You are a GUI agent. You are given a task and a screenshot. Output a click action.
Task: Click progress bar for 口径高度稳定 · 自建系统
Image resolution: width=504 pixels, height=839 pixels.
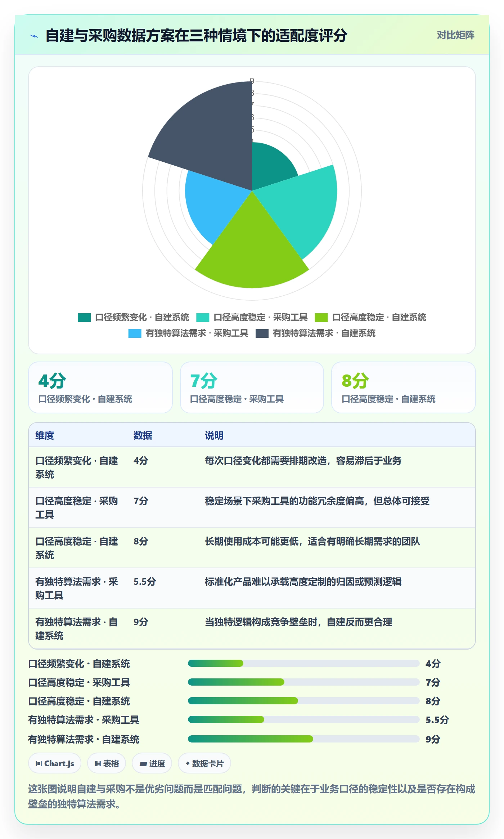point(304,701)
